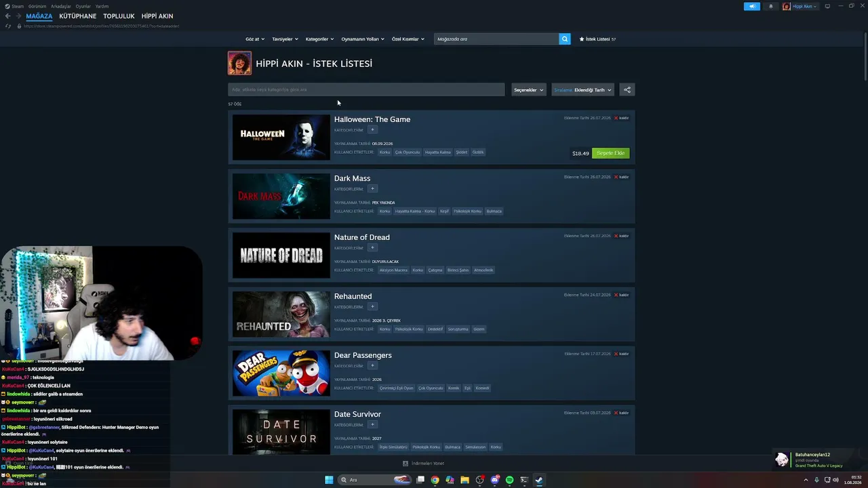Switch to the KÜTÜPHANE tab
This screenshot has height=488, width=868.
[78, 16]
